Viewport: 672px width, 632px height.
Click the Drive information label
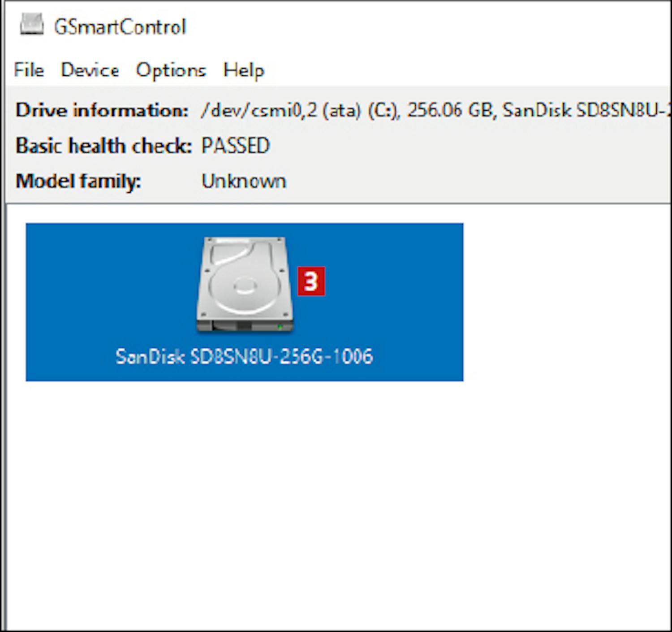coord(102,110)
